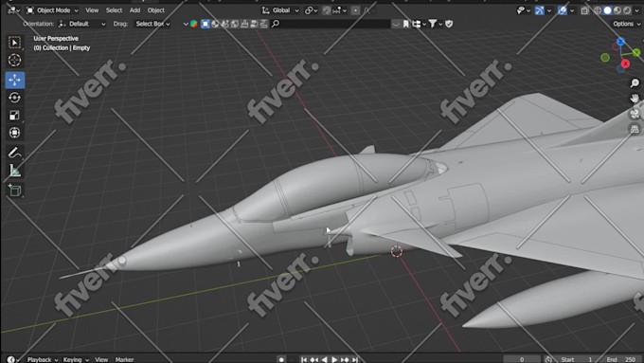Click the funnel filter icon

click(433, 24)
